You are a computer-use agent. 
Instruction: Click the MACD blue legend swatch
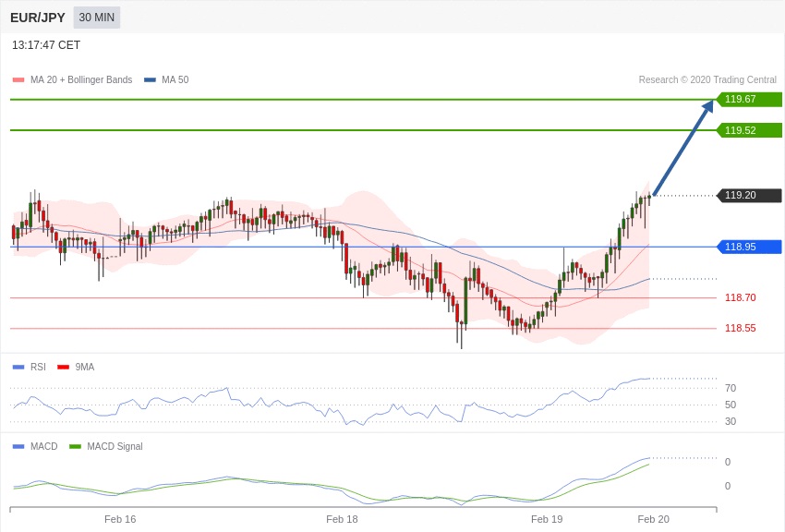coord(18,446)
